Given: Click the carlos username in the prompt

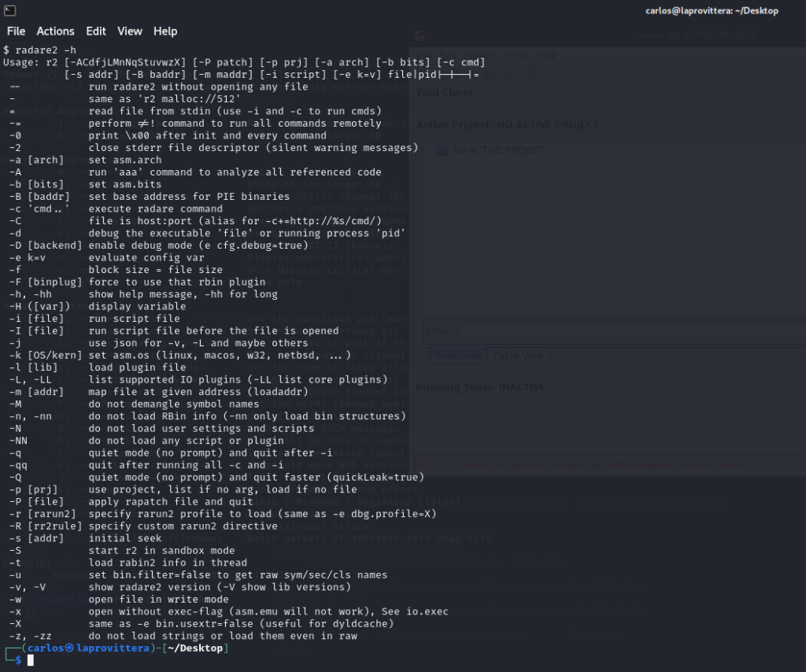Looking at the screenshot, I should pyautogui.click(x=46, y=648).
